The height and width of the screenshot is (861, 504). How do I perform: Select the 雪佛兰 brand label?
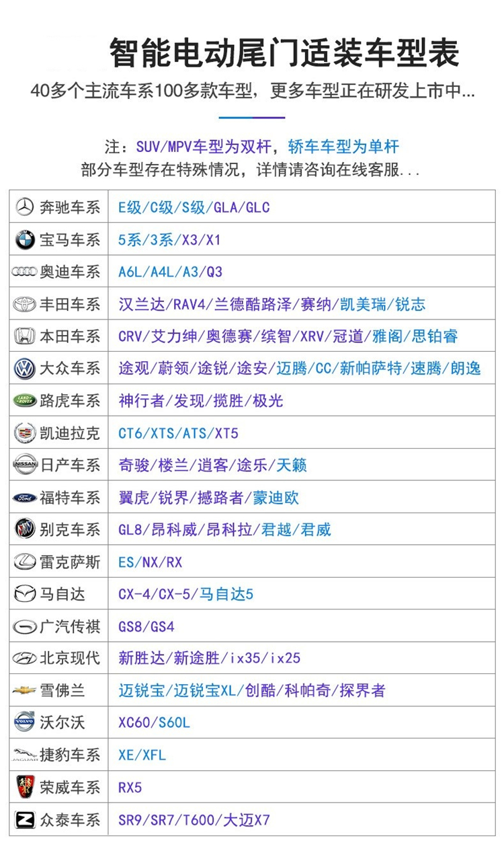pyautogui.click(x=62, y=691)
